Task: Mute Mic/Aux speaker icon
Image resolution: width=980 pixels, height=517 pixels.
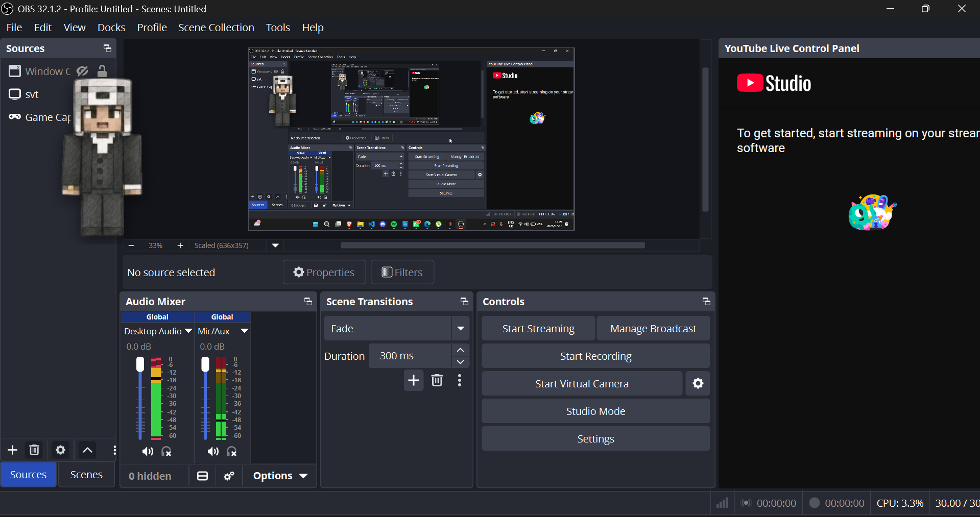Action: coord(213,452)
